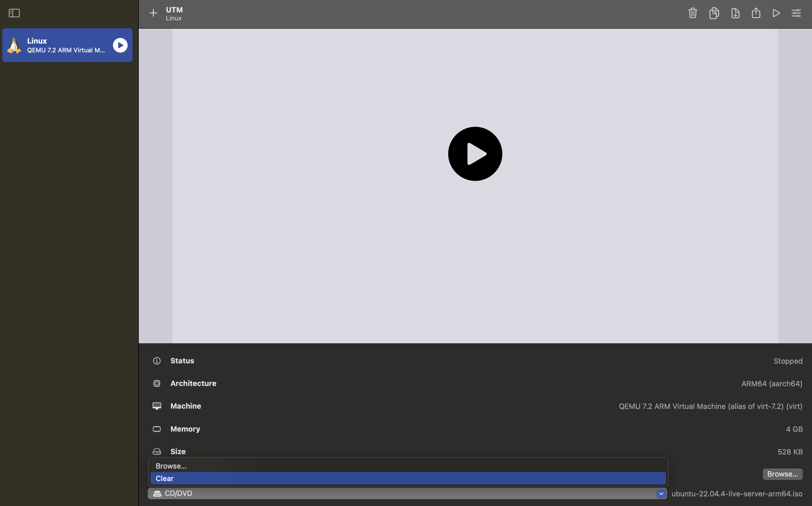Screen dimensions: 812x506
Task: Click the CD/DVD dropdown chevron arrow
Action: 661,493
